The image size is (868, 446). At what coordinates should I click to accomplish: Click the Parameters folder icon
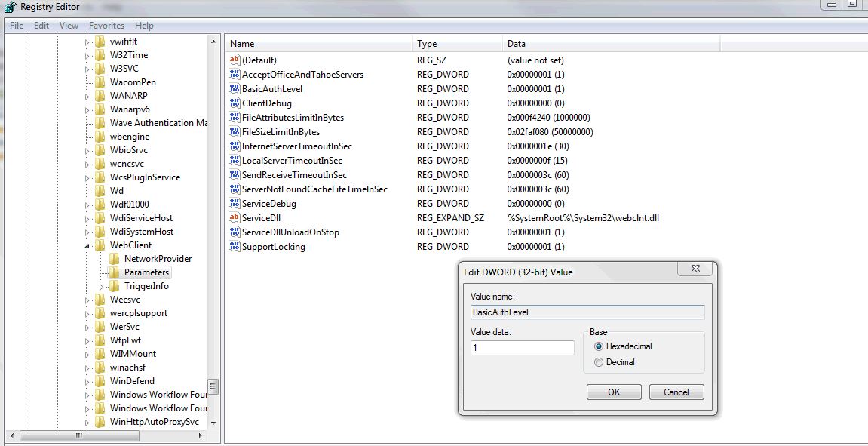(113, 272)
